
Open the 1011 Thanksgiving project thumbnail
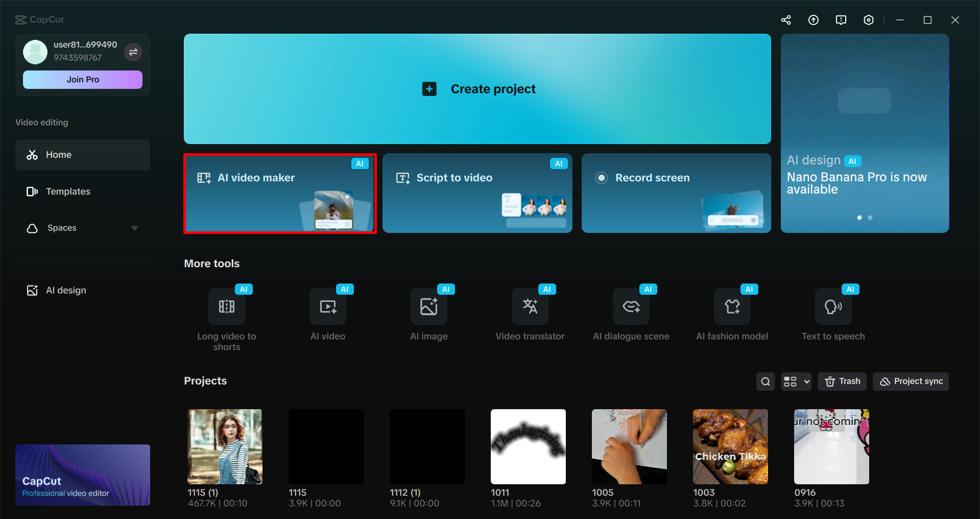[528, 446]
